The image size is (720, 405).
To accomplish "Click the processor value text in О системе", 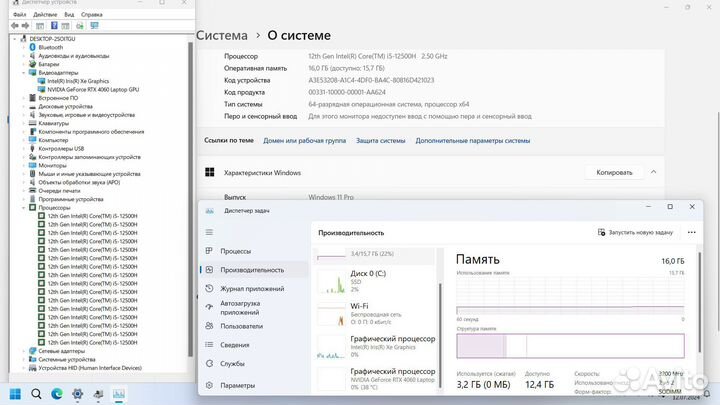I will (377, 56).
